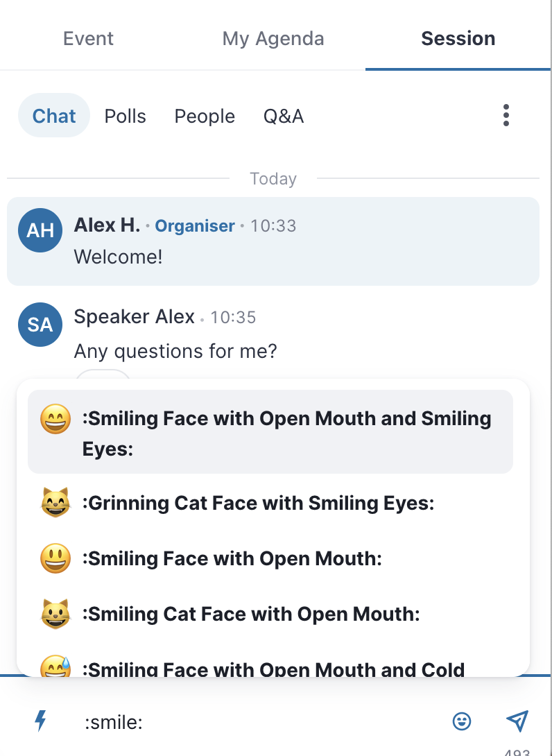Image resolution: width=552 pixels, height=756 pixels.
Task: Open the People section
Action: [x=205, y=116]
